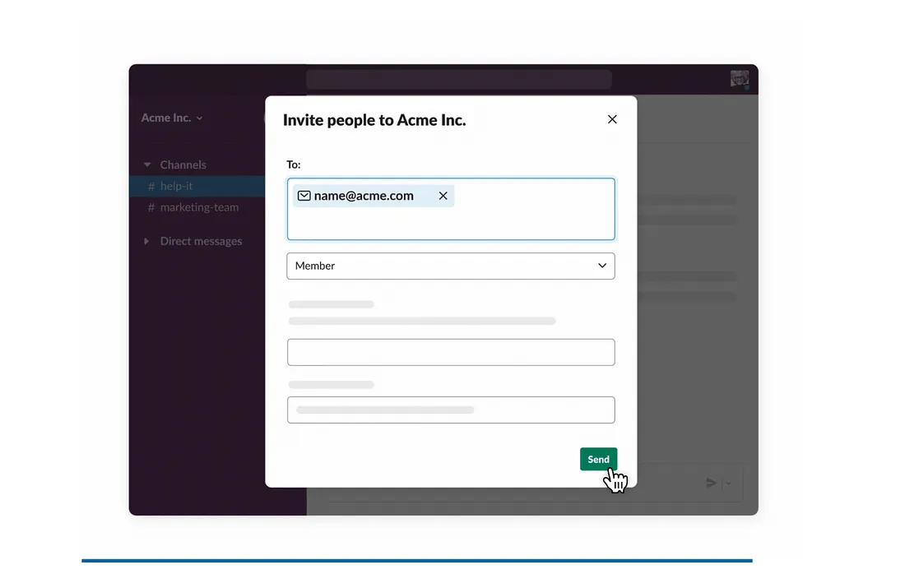Open the help-it channel
The image size is (905, 588).
pos(197,186)
